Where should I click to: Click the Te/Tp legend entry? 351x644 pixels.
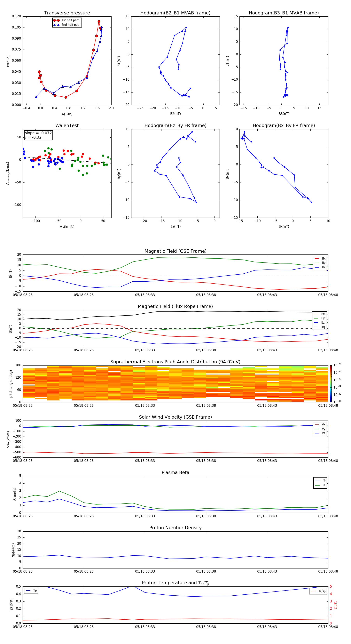pos(318,591)
